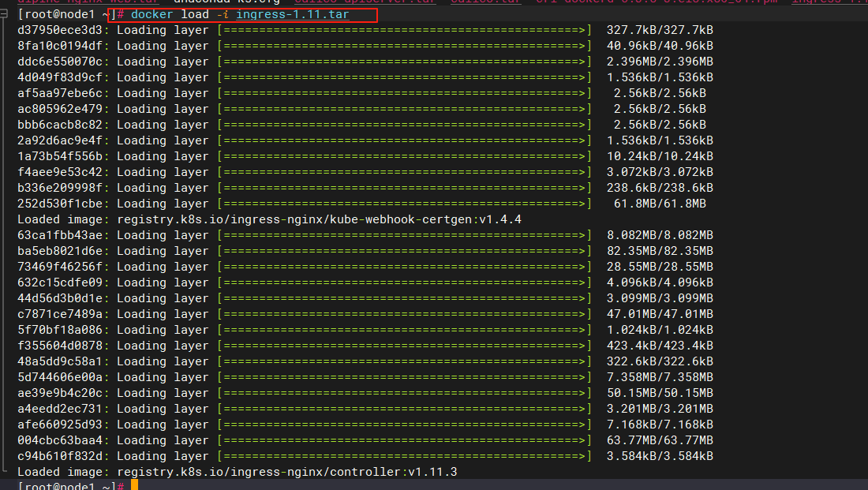Click the size 2.396MB/2.396MB
The width and height of the screenshot is (868, 490).
pos(660,62)
